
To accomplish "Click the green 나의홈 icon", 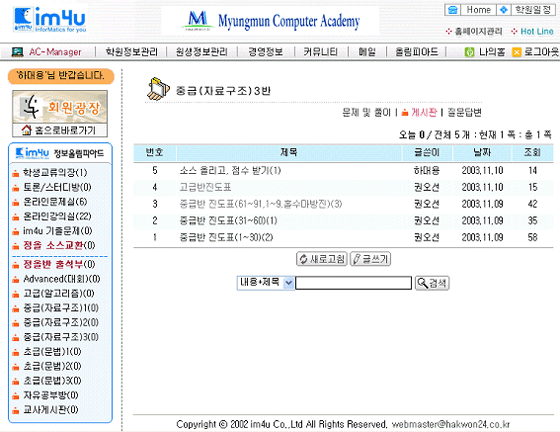I will (469, 52).
